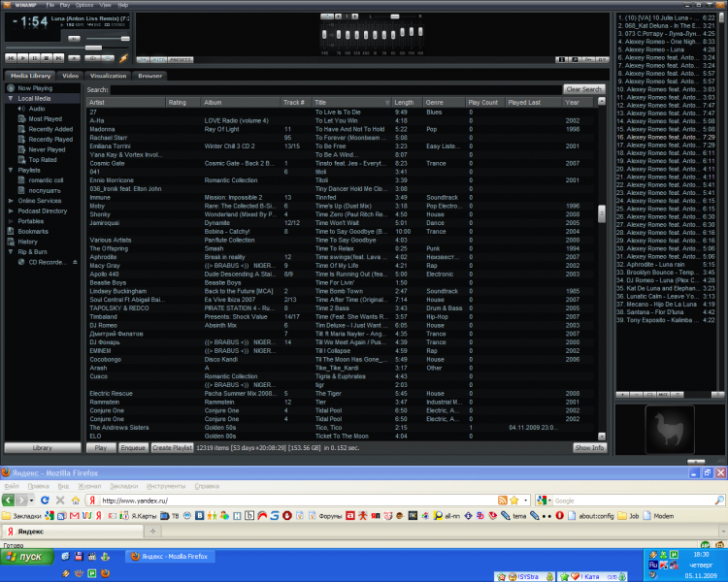Image resolution: width=728 pixels, height=582 pixels.
Task: Collapse the Playlists tree node
Action: [11, 170]
